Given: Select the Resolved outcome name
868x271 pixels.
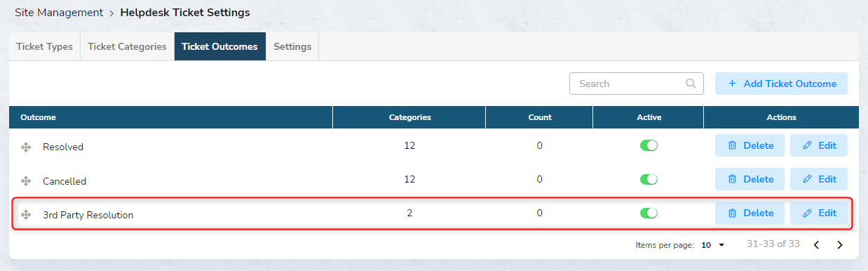Looking at the screenshot, I should [x=63, y=147].
